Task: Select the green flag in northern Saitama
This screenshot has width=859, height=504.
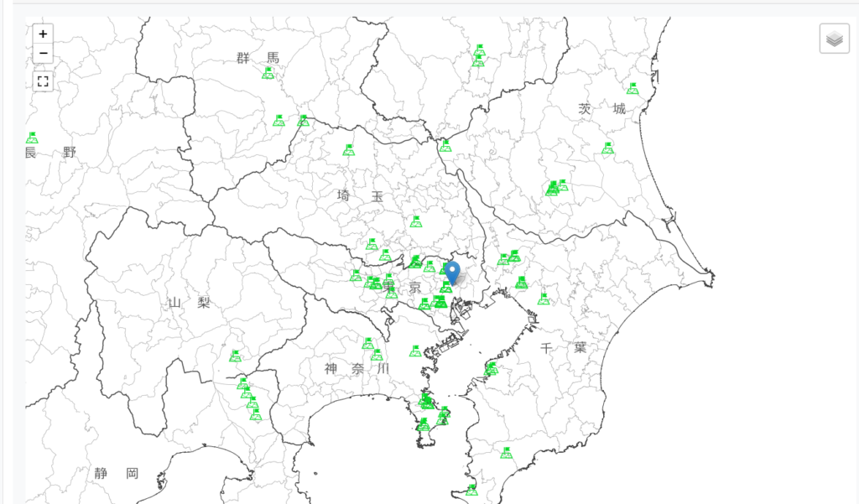Action: point(349,150)
